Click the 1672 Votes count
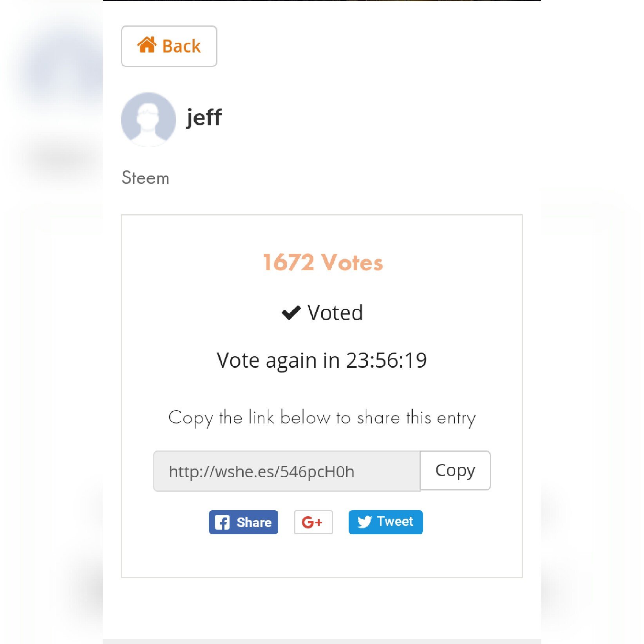 [322, 262]
